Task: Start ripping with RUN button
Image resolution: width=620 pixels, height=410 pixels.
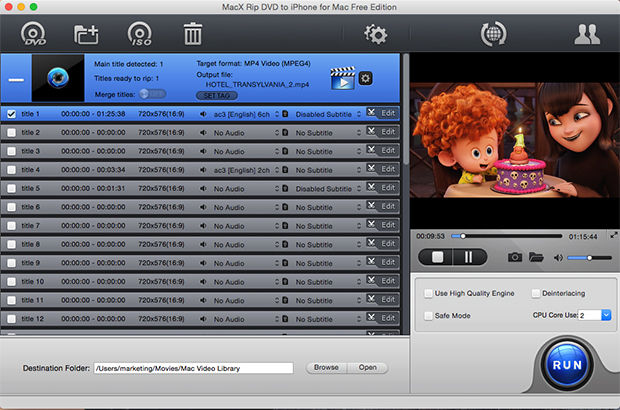Action: 567,365
